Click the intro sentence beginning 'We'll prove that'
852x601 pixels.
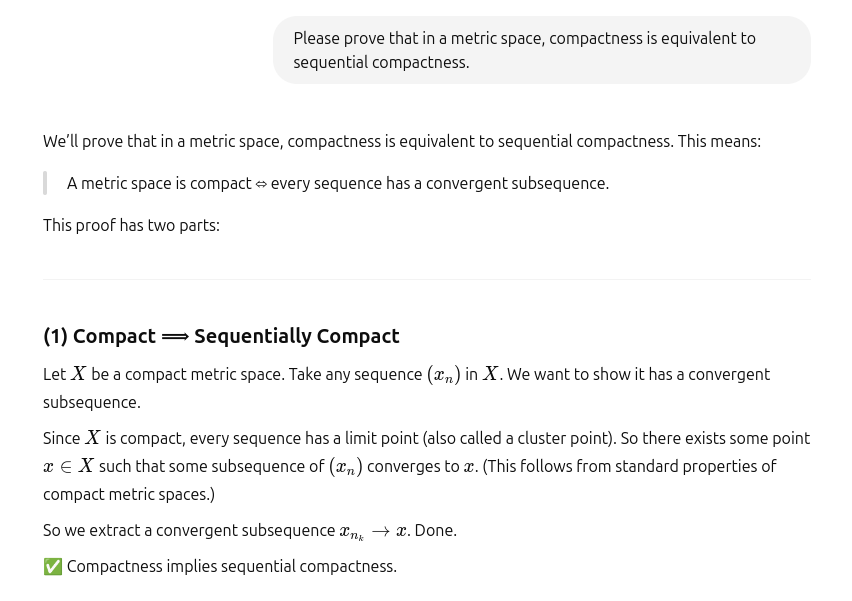pos(402,141)
